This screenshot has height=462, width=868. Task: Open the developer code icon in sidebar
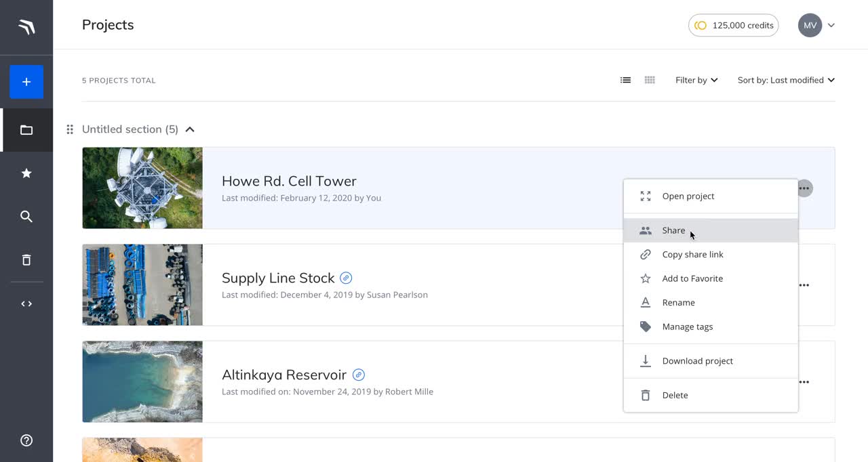point(26,303)
